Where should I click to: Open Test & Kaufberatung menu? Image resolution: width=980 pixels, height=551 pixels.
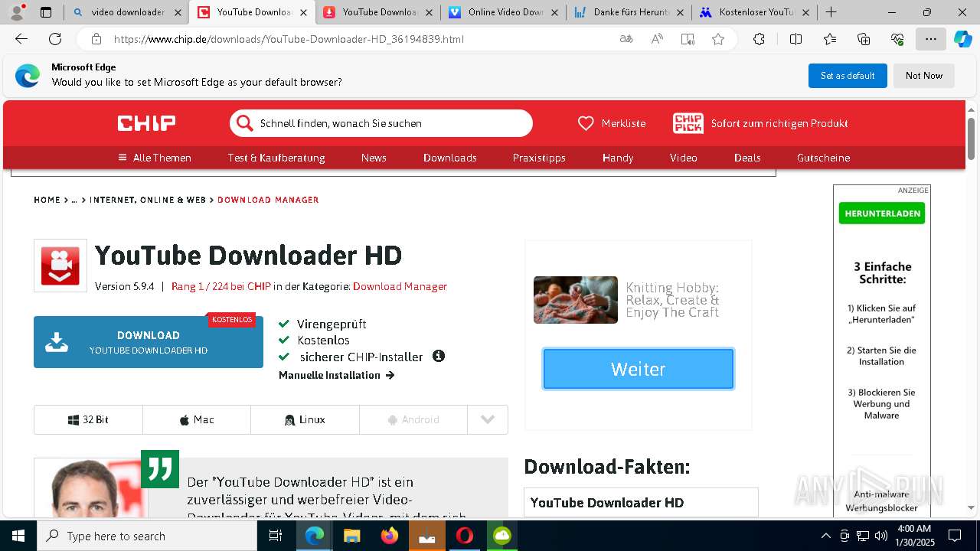pos(276,158)
